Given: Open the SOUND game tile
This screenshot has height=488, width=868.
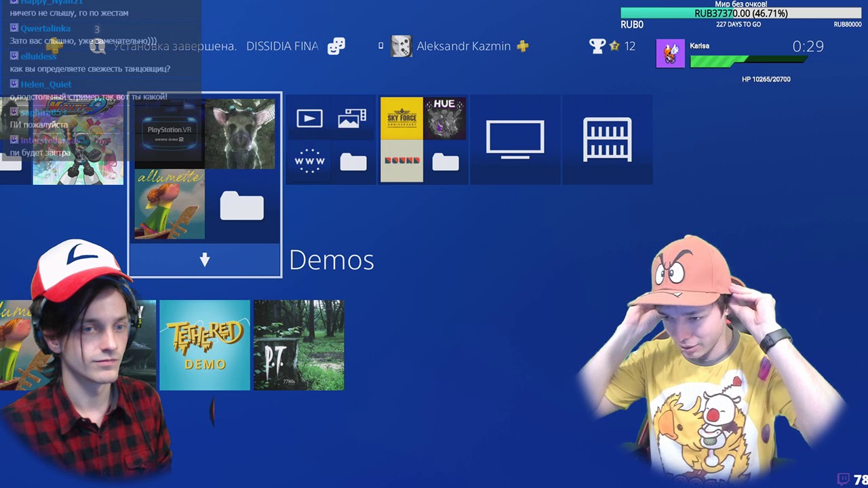Looking at the screenshot, I should tap(401, 161).
